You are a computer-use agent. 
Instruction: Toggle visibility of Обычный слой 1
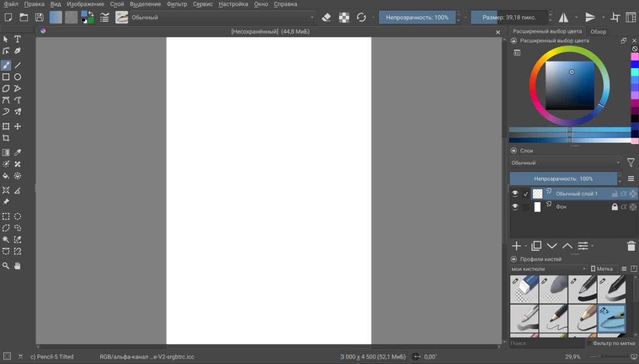coord(515,194)
